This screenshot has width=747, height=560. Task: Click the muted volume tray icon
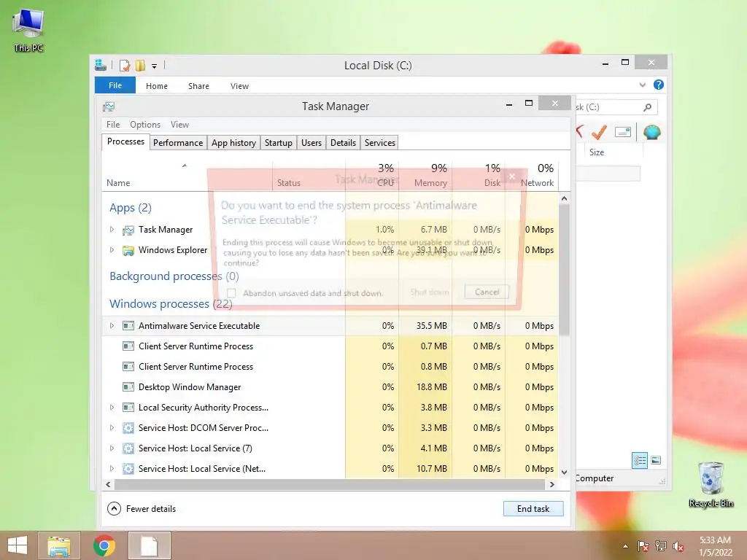(678, 546)
